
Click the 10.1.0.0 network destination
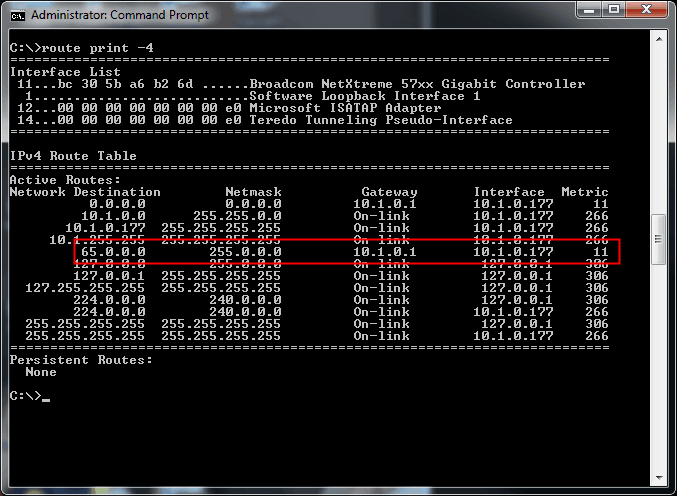[x=113, y=216]
